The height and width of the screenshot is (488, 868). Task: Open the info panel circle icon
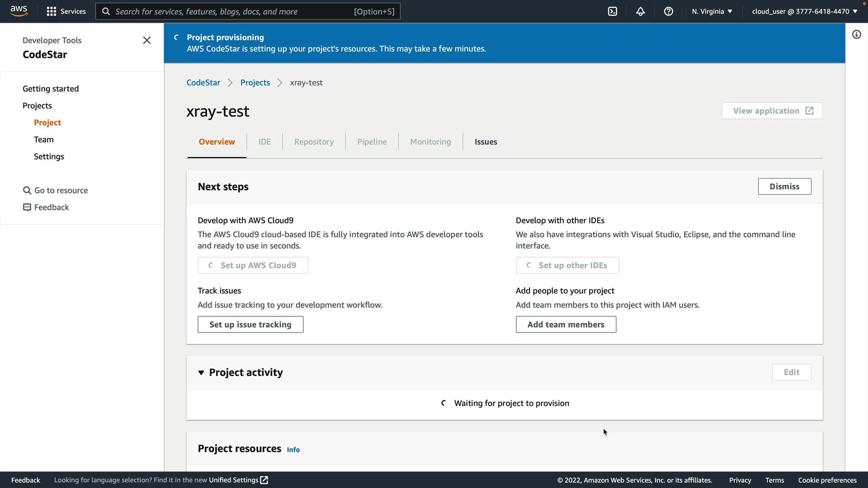click(x=857, y=35)
